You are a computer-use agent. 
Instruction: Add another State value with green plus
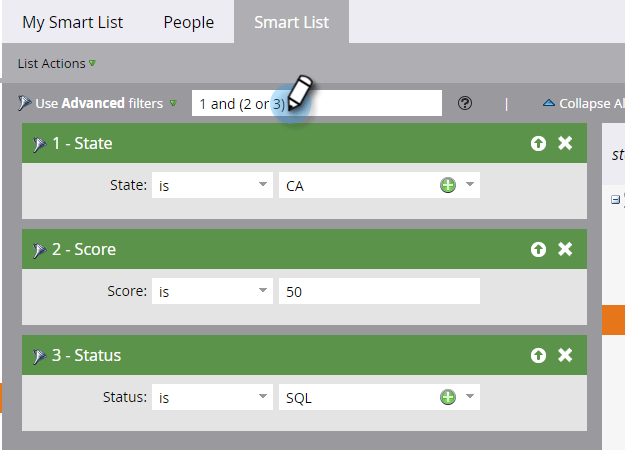pos(448,185)
